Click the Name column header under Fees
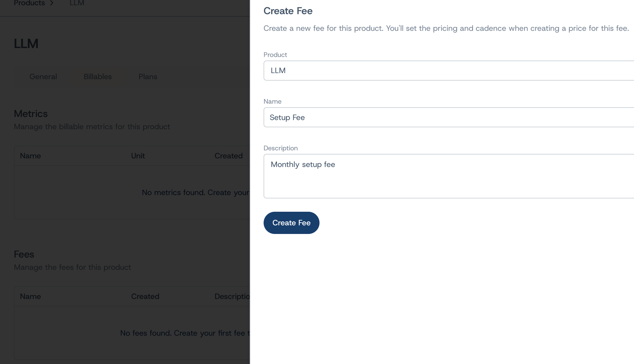634x364 pixels. pos(30,296)
